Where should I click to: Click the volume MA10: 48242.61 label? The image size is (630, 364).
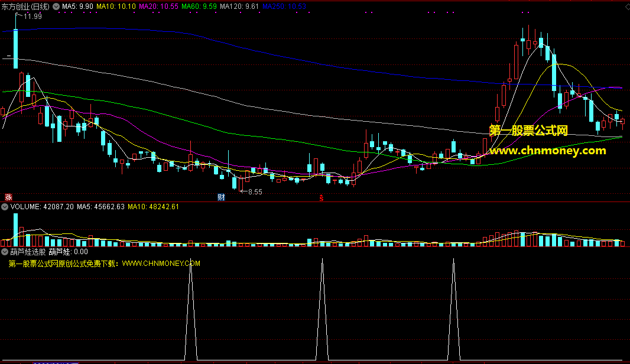coord(153,207)
